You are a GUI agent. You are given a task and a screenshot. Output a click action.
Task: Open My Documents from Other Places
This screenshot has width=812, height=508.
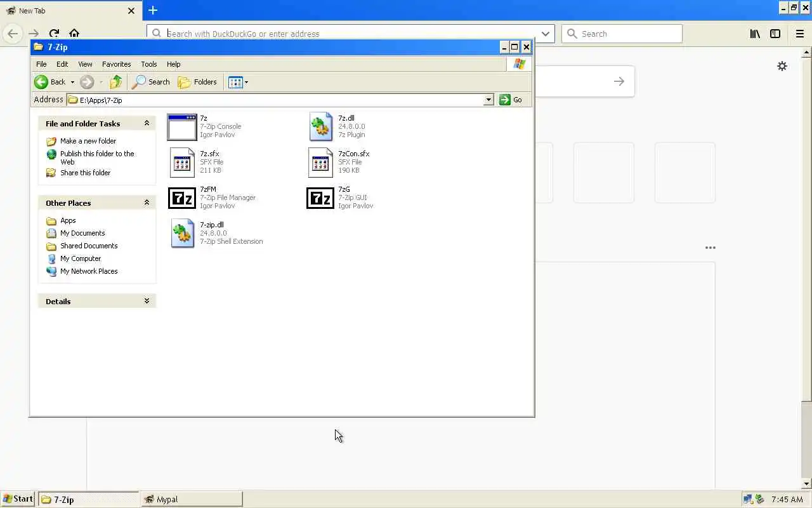[x=82, y=233]
